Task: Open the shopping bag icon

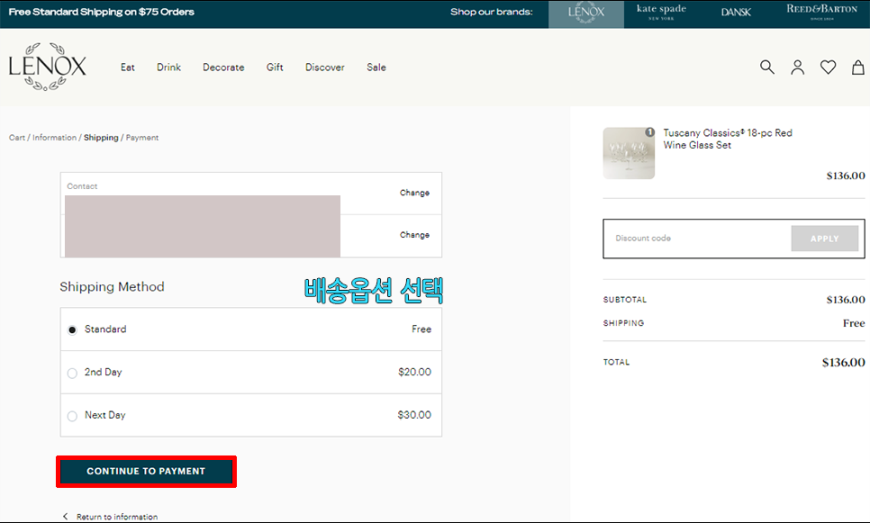Action: pyautogui.click(x=858, y=67)
